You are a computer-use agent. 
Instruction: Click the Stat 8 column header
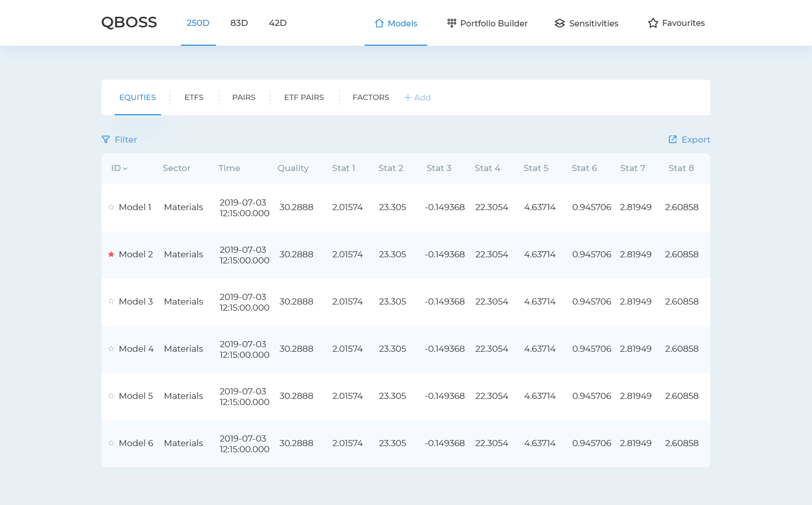[681, 169]
